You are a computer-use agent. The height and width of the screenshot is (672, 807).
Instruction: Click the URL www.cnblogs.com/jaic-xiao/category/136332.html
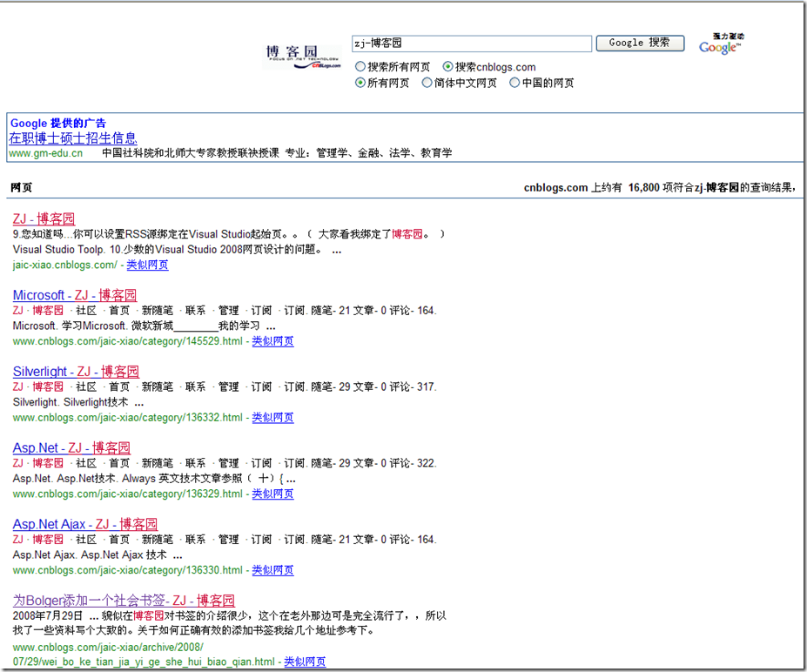pyautogui.click(x=127, y=417)
